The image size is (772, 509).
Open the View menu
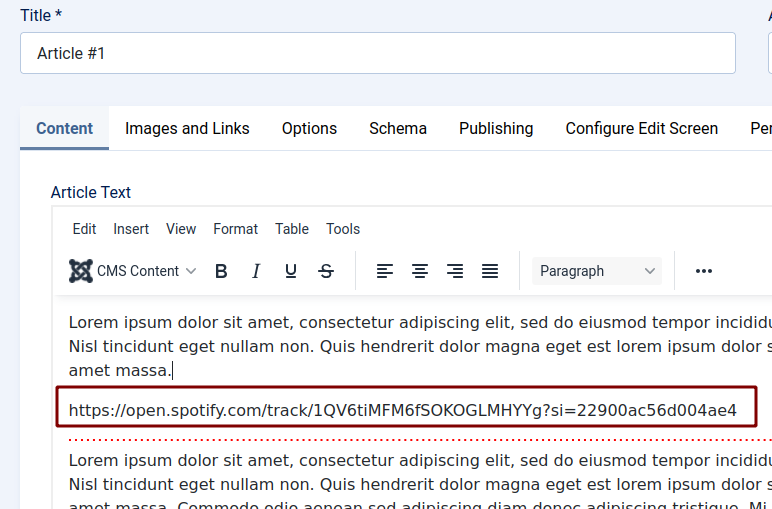181,229
